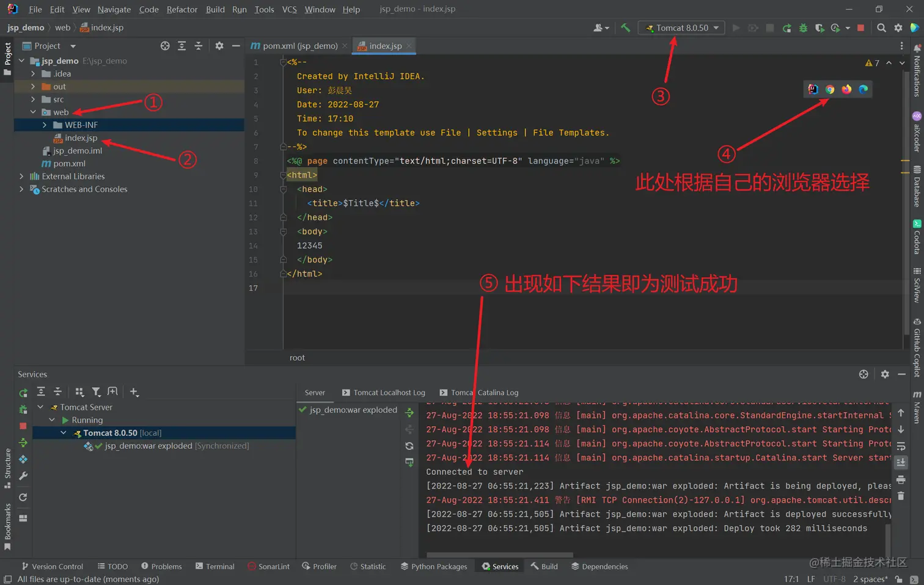Toggle soft-wrap in console log
The width and height of the screenshot is (924, 585).
(901, 446)
